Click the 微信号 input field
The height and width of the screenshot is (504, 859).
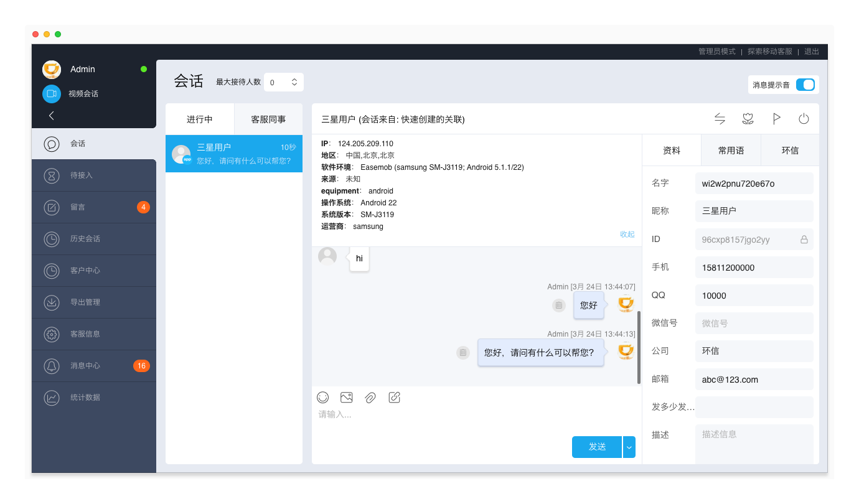[754, 324]
